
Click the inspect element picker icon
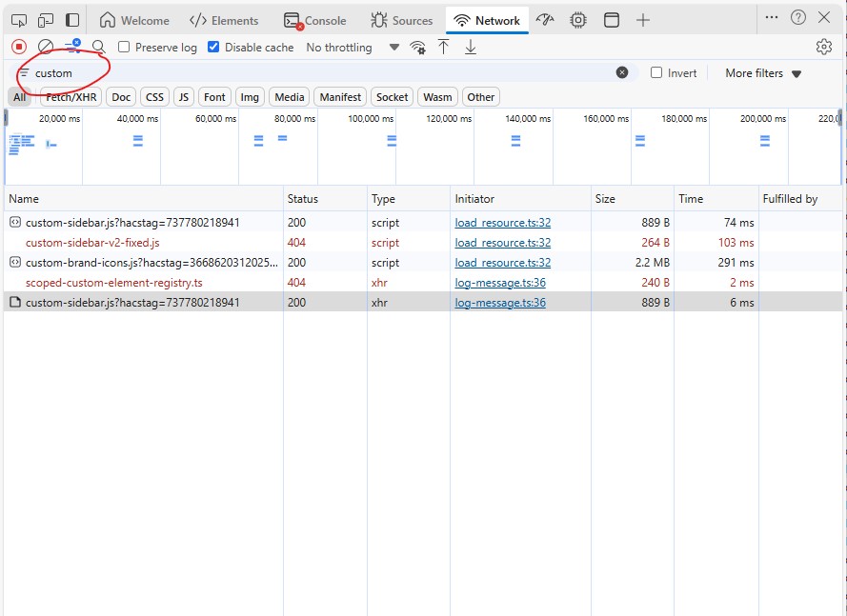point(19,20)
